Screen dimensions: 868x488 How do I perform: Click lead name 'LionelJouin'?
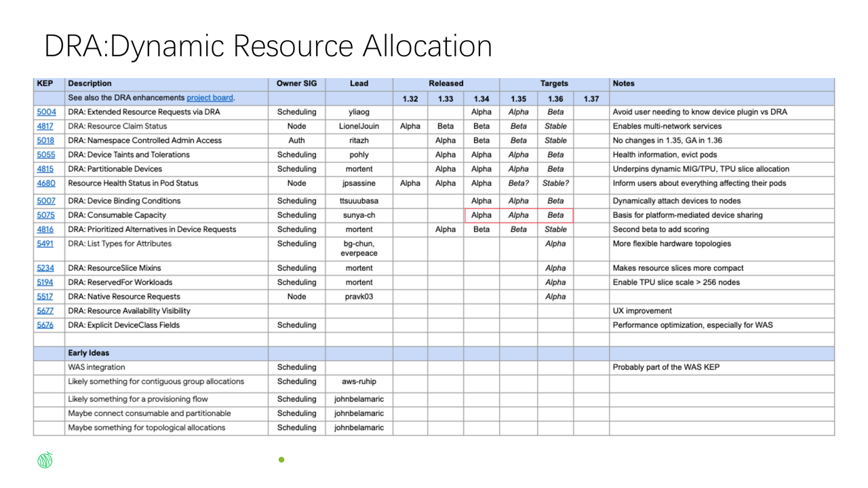coord(359,126)
